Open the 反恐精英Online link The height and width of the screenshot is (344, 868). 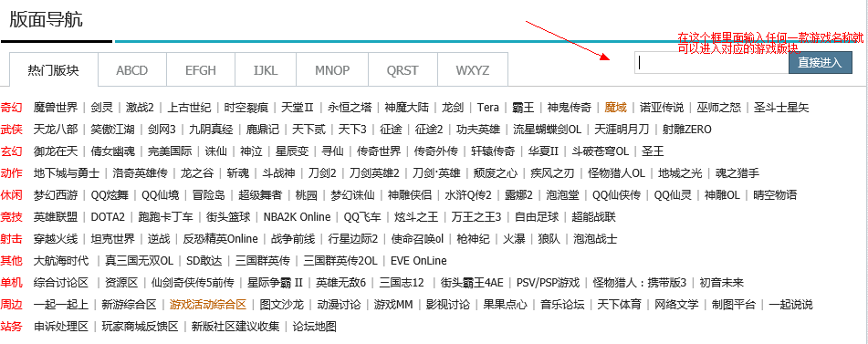pyautogui.click(x=220, y=239)
